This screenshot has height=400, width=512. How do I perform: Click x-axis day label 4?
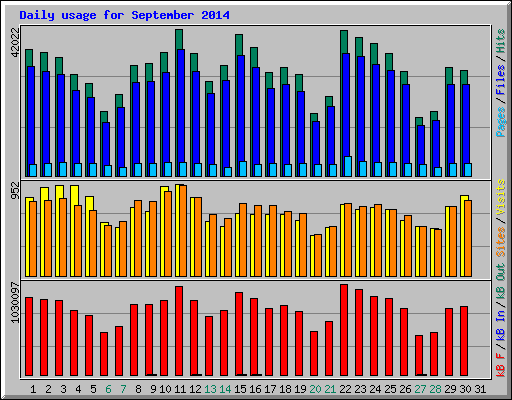pos(78,389)
